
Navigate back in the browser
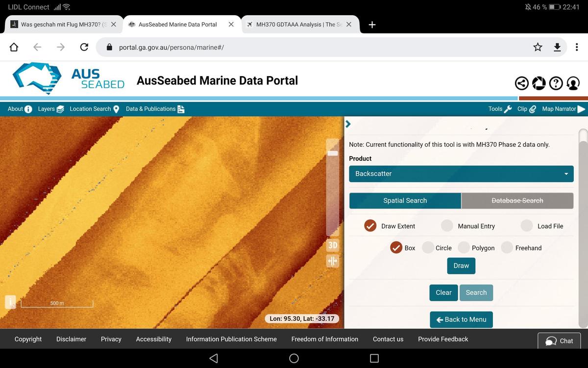point(37,47)
